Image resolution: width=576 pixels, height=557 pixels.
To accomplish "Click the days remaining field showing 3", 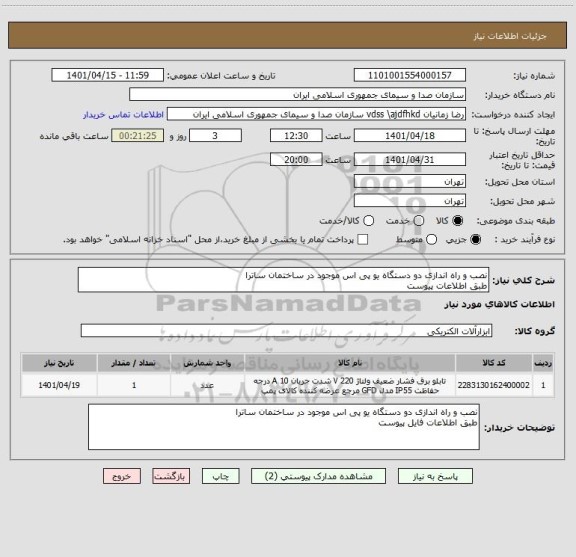I will pos(215,136).
